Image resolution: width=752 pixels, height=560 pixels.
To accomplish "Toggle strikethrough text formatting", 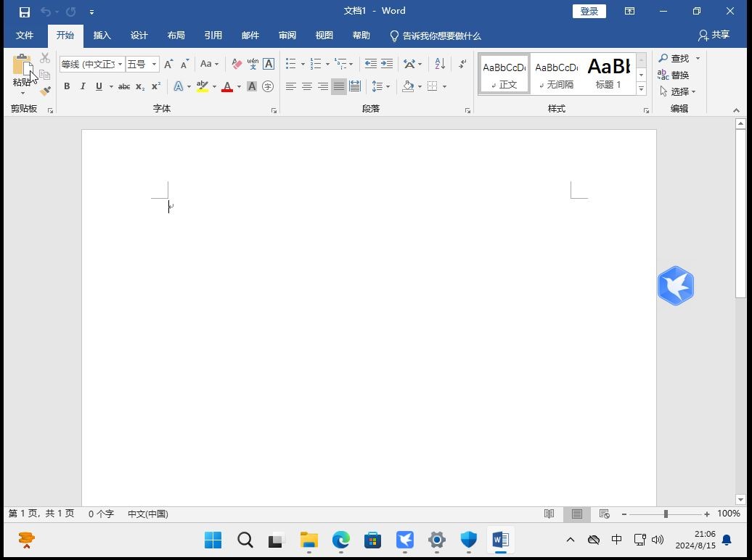I will pos(124,86).
